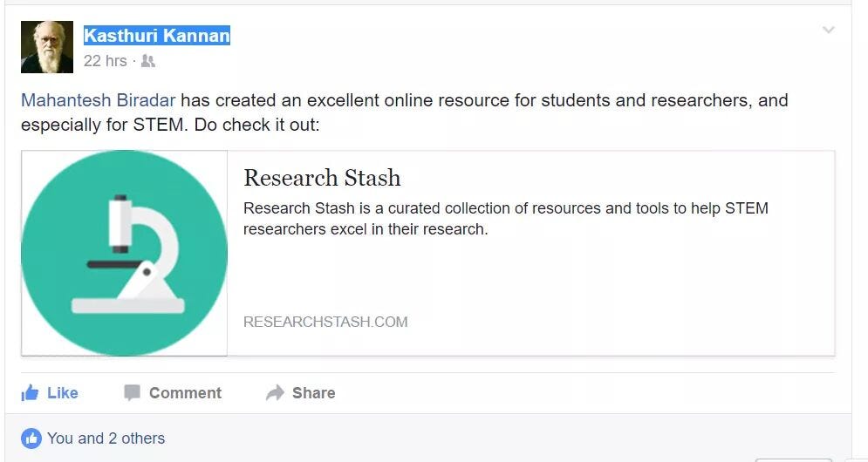This screenshot has height=462, width=868.
Task: Click the Like thumbs-up icon
Action: coord(30,393)
